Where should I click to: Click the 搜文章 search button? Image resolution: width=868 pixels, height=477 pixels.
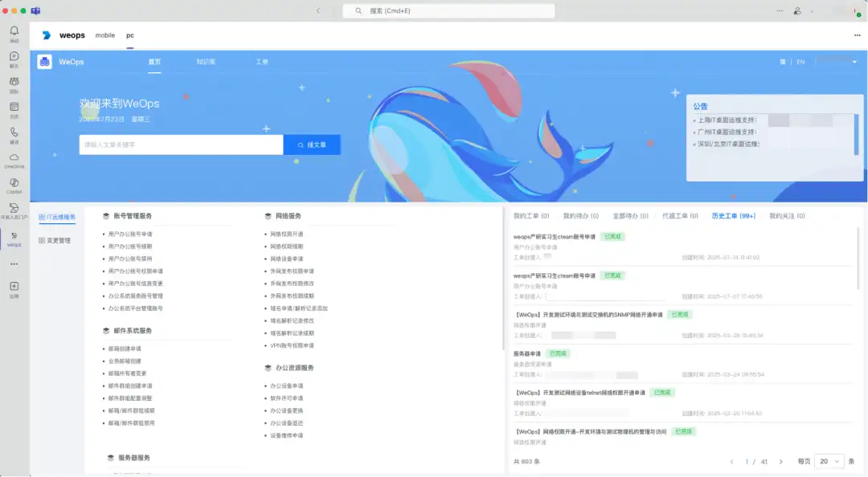pyautogui.click(x=312, y=145)
